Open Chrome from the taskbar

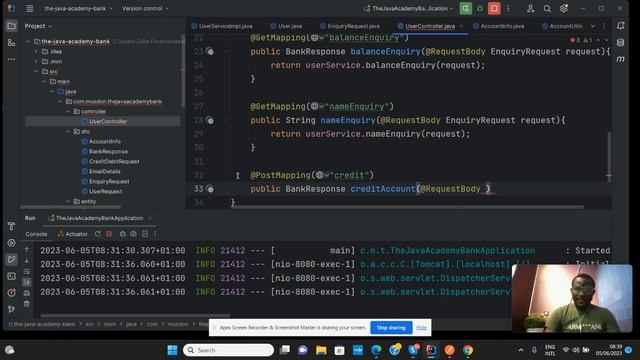click(x=468, y=350)
